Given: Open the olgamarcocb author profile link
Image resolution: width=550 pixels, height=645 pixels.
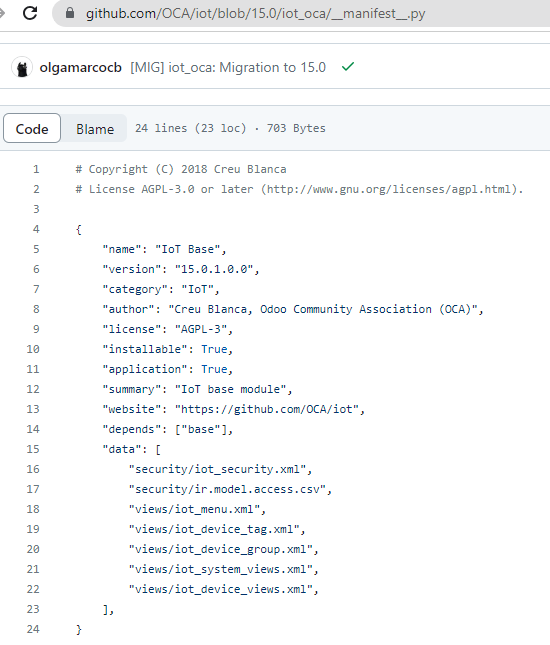Looking at the screenshot, I should (x=81, y=67).
